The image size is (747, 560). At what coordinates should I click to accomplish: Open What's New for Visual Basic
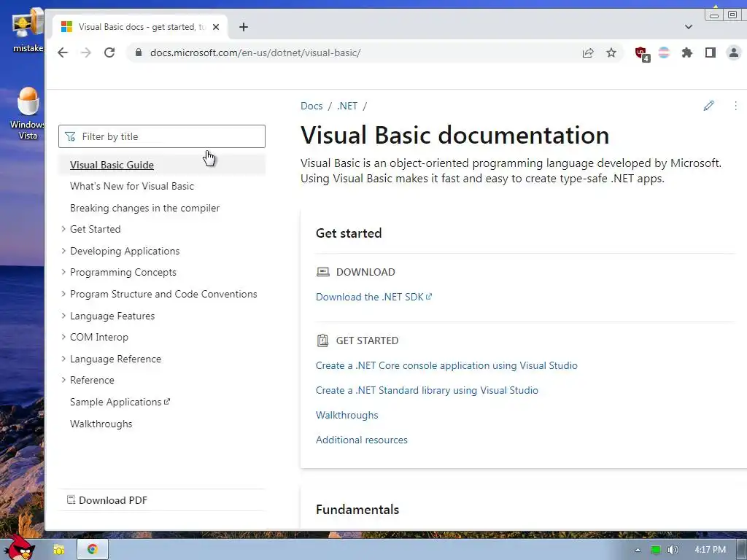pyautogui.click(x=132, y=186)
